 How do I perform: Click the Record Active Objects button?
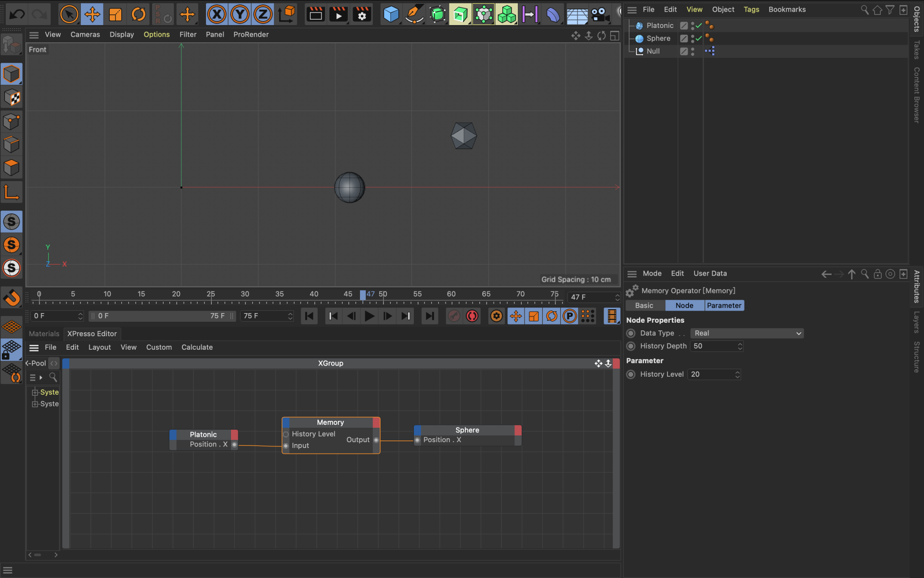click(x=454, y=316)
